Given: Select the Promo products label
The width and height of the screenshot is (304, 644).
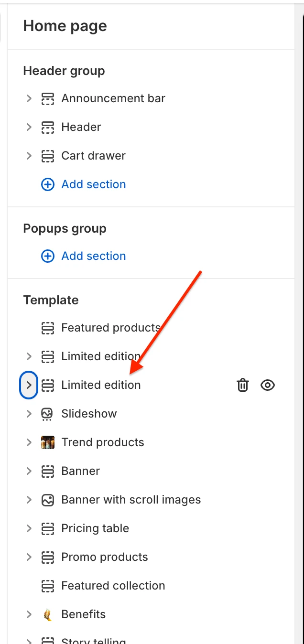Looking at the screenshot, I should coord(105,557).
